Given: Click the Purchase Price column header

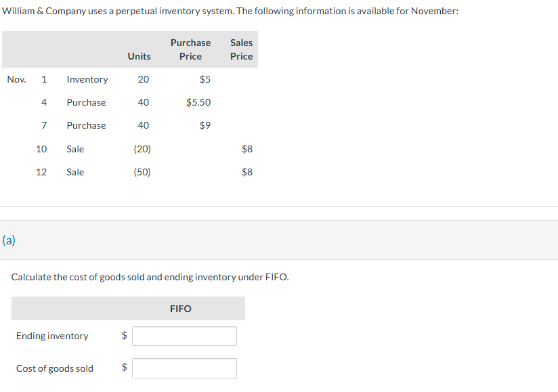Looking at the screenshot, I should point(190,49).
